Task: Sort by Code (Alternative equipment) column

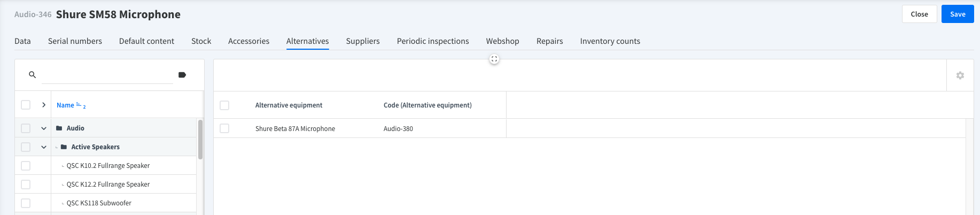Action: coord(427,105)
